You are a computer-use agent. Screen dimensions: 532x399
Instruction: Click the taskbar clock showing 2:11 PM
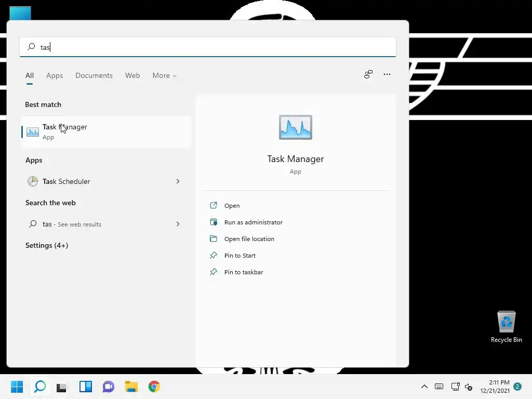pyautogui.click(x=495, y=387)
